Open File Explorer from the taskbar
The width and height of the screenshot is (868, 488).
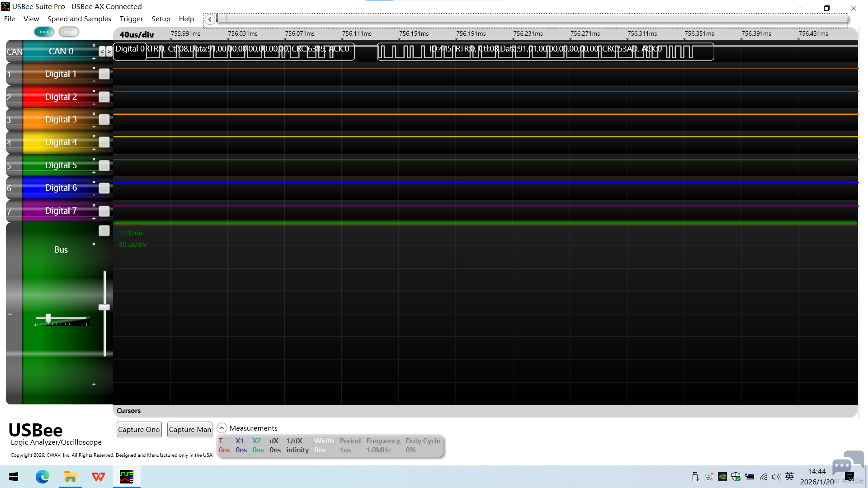pyautogui.click(x=70, y=477)
